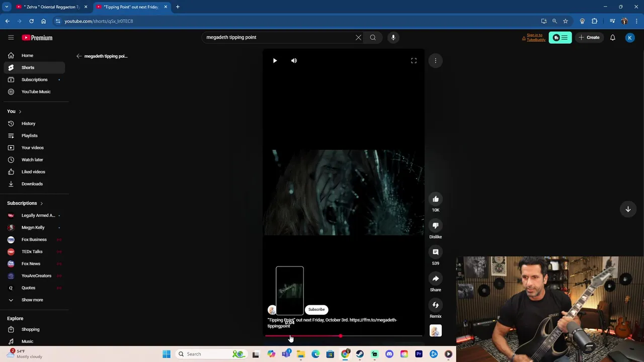Dislike the Short with thumbs down
This screenshot has width=644, height=362.
pos(436,226)
